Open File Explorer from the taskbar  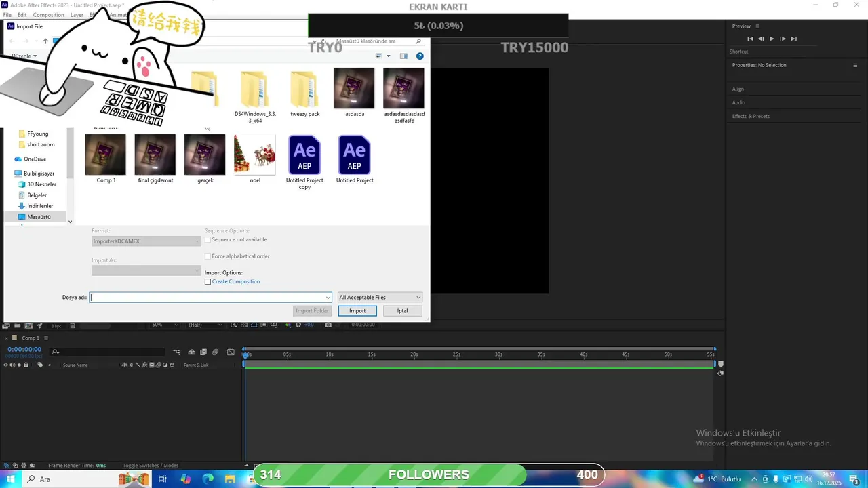tap(231, 479)
